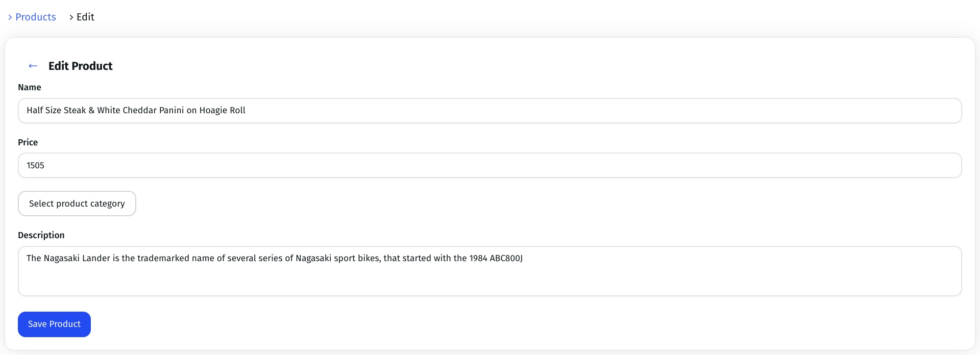Place cursor on Hoagie Roll in product name

tap(223, 110)
